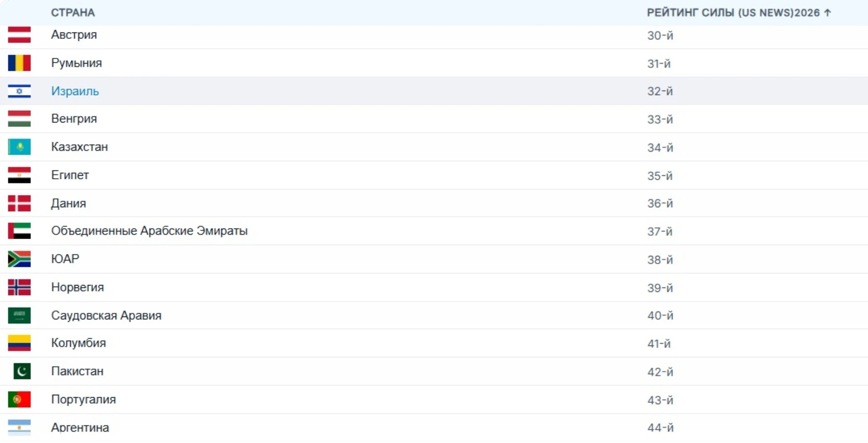The width and height of the screenshot is (868, 443).
Task: Select the Австрия country name
Action: click(x=74, y=35)
